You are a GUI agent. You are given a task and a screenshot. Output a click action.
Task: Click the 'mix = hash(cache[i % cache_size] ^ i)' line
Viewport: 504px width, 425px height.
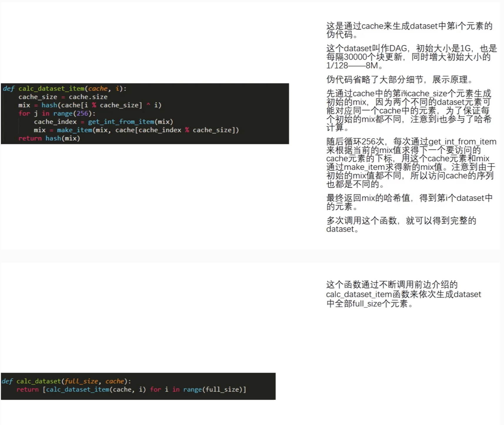(90, 105)
